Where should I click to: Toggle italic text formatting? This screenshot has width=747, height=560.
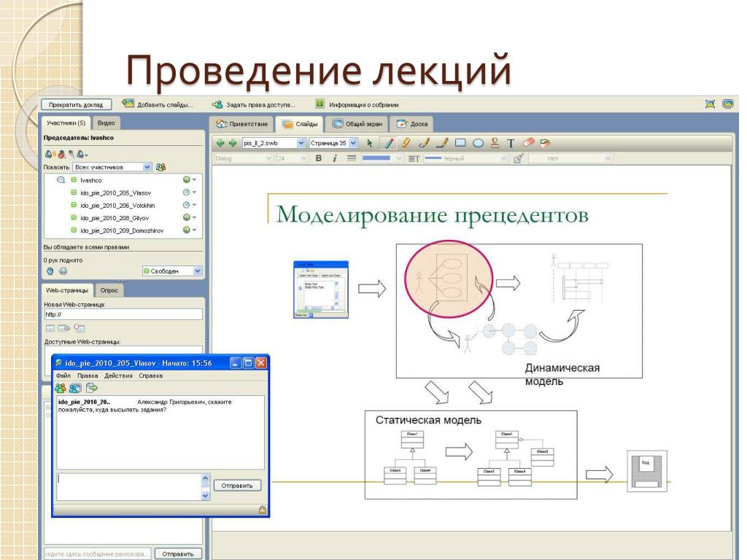tap(335, 158)
